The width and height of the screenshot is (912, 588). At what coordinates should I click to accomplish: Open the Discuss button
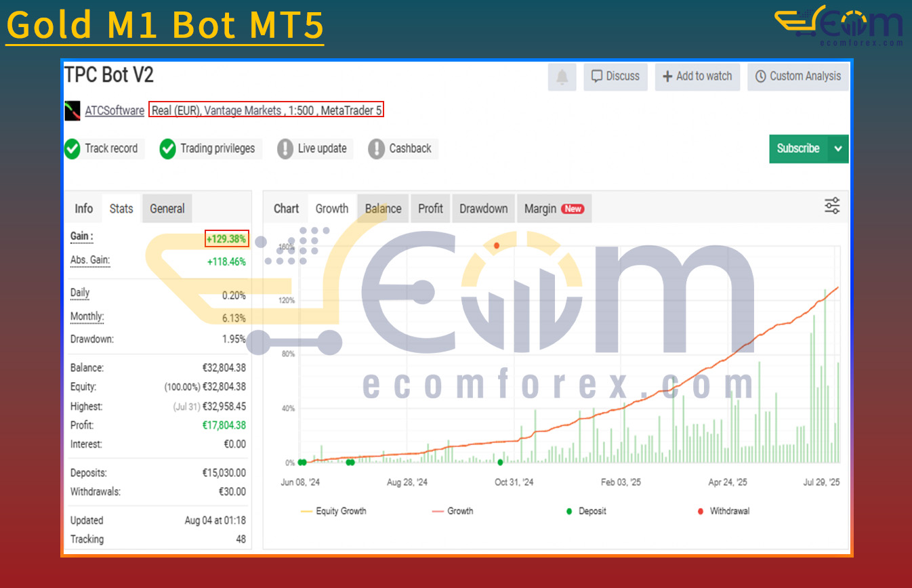click(x=615, y=77)
